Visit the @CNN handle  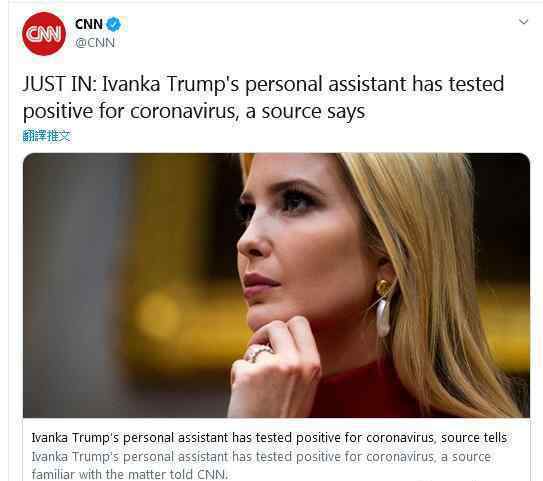[95, 43]
